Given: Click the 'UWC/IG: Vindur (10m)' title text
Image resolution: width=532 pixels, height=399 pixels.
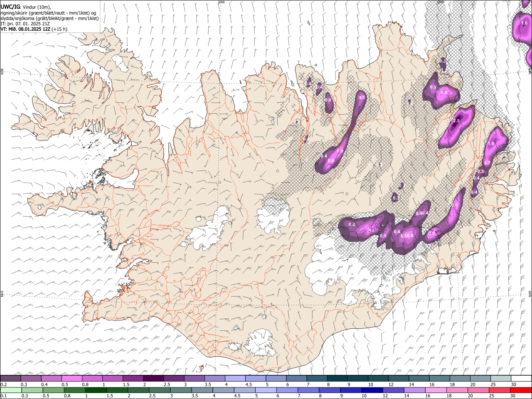Looking at the screenshot, I should click(x=26, y=7).
